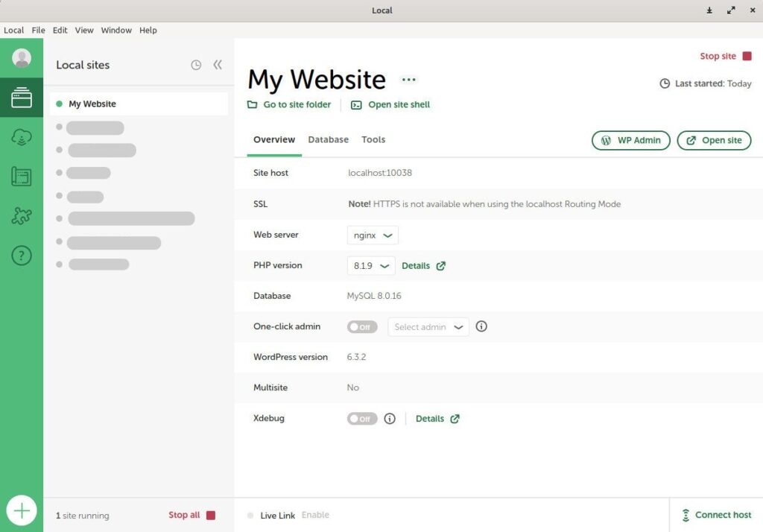The height and width of the screenshot is (532, 763).
Task: Open the Local sites icon in sidebar
Action: [22, 98]
